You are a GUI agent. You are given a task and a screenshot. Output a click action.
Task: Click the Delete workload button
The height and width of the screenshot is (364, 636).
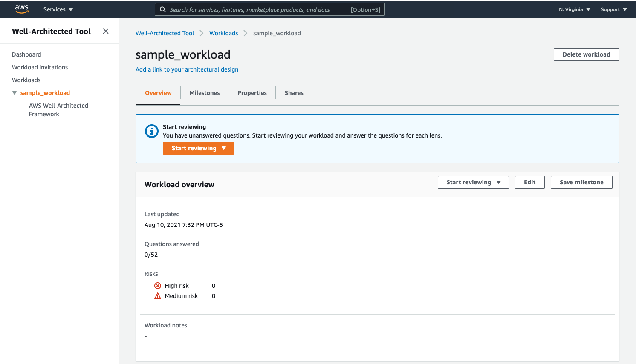pos(586,54)
